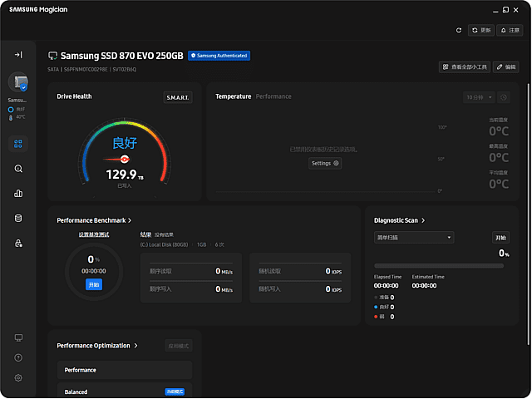
Task: Click the refresh icon in top bar
Action: pos(460,30)
